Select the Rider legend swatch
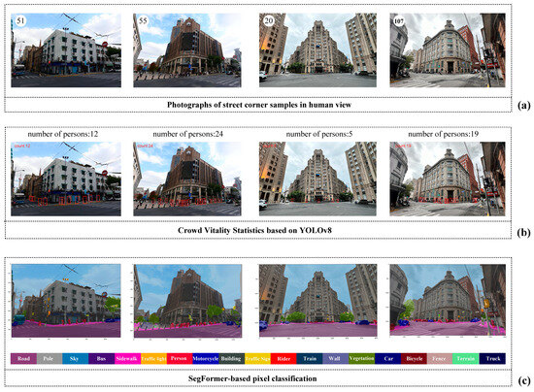The height and width of the screenshot is (392, 534). (284, 359)
